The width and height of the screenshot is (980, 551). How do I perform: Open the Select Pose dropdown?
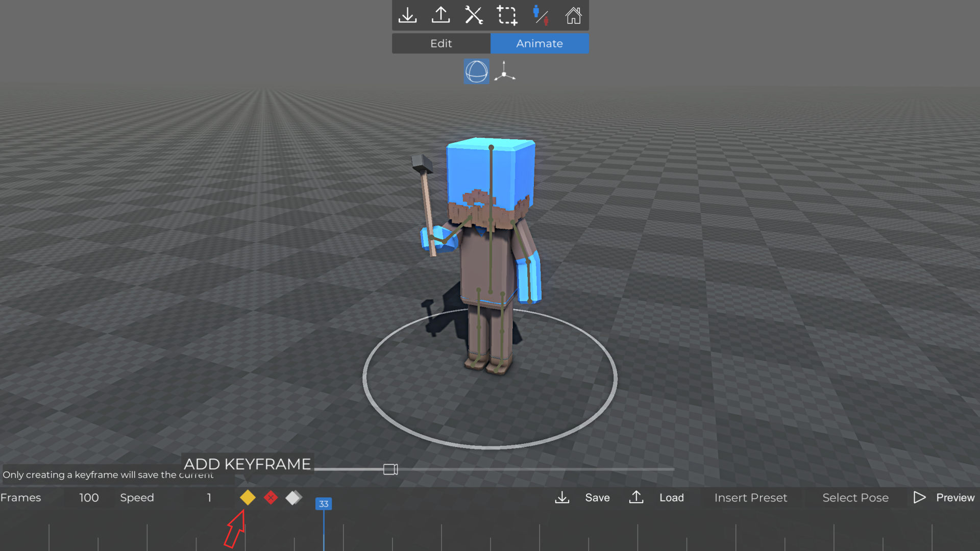click(855, 497)
